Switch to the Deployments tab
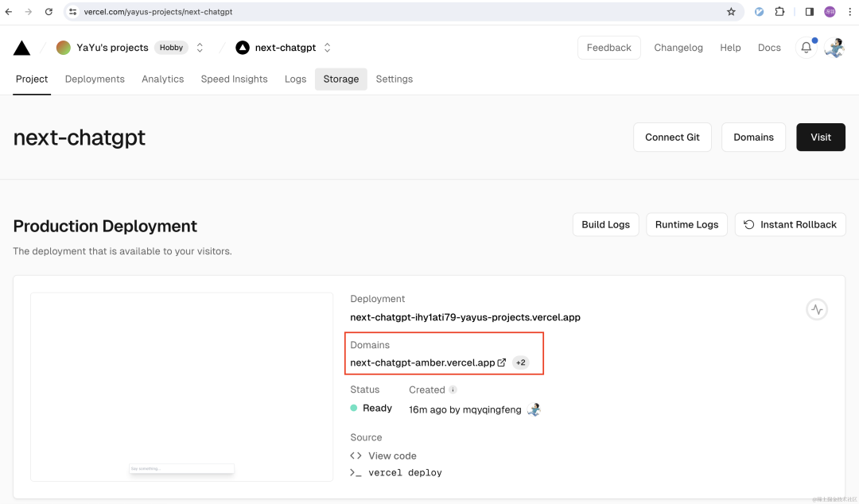Screen dimensions: 859x504 (x=95, y=79)
